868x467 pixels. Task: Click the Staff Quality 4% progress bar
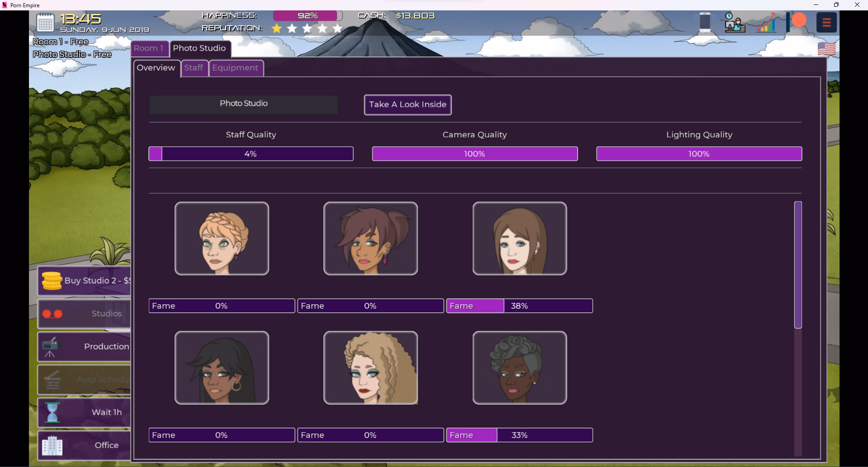251,154
